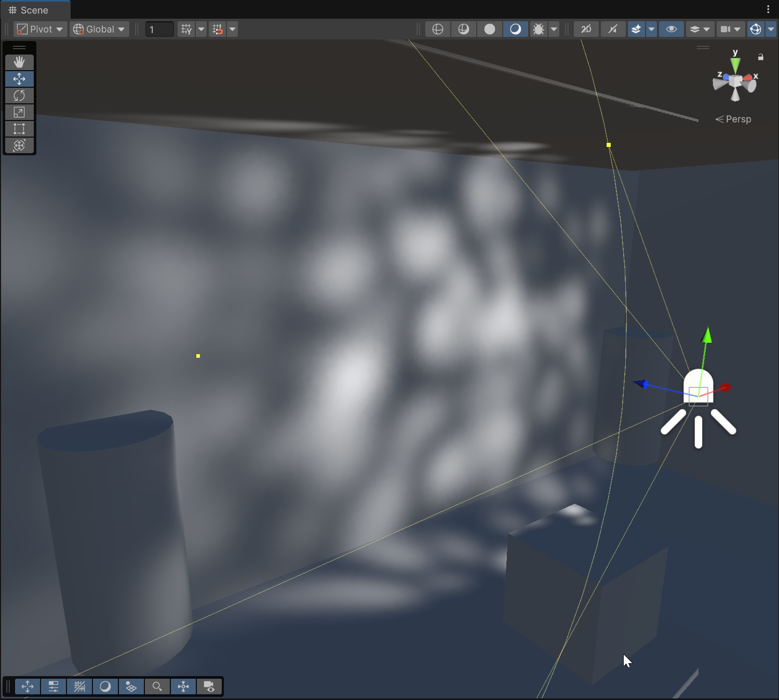Click the Unlit draw mode crescent button
The height and width of the screenshot is (700, 779).
tap(516, 29)
